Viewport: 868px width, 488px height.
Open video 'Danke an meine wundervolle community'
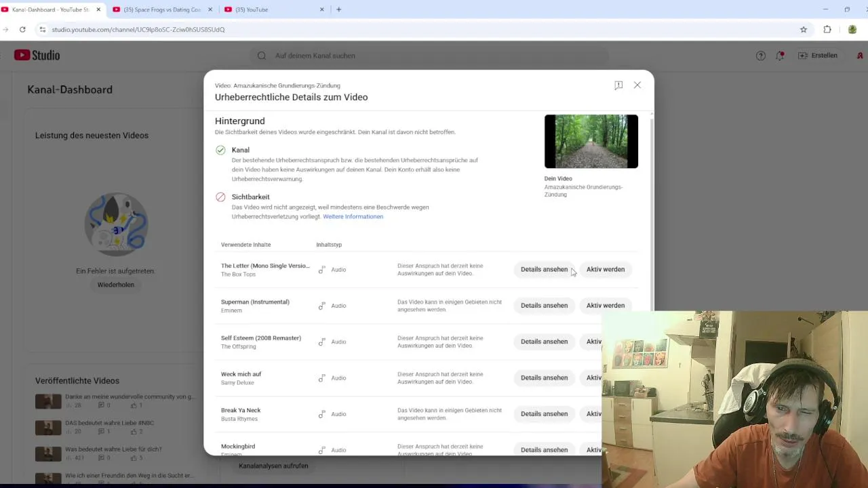pos(130,396)
